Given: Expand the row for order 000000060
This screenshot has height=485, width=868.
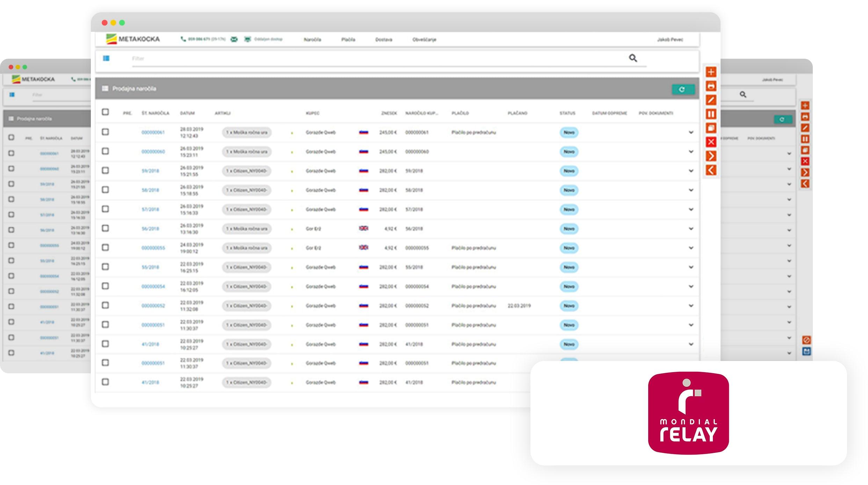Looking at the screenshot, I should tap(691, 152).
